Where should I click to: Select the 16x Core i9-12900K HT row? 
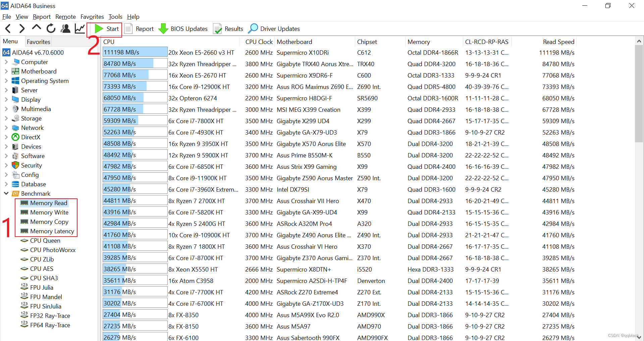click(339, 87)
